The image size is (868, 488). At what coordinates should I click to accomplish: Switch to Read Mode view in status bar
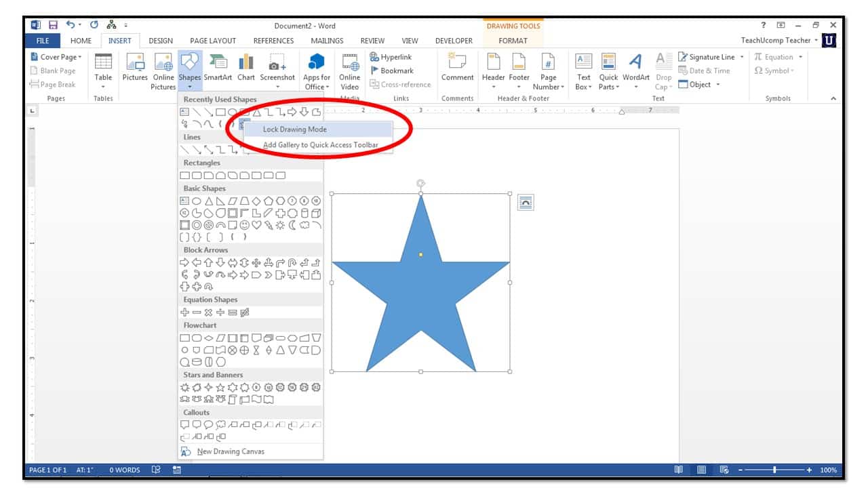click(x=678, y=470)
